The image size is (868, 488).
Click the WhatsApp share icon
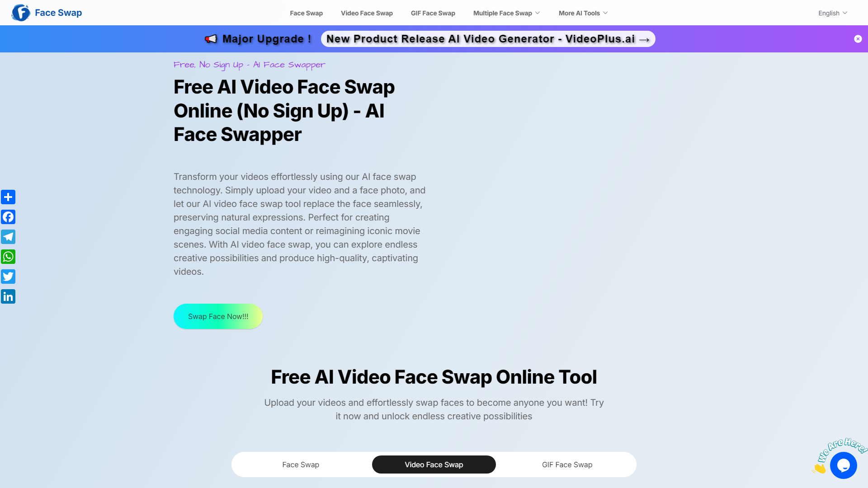coord(8,256)
